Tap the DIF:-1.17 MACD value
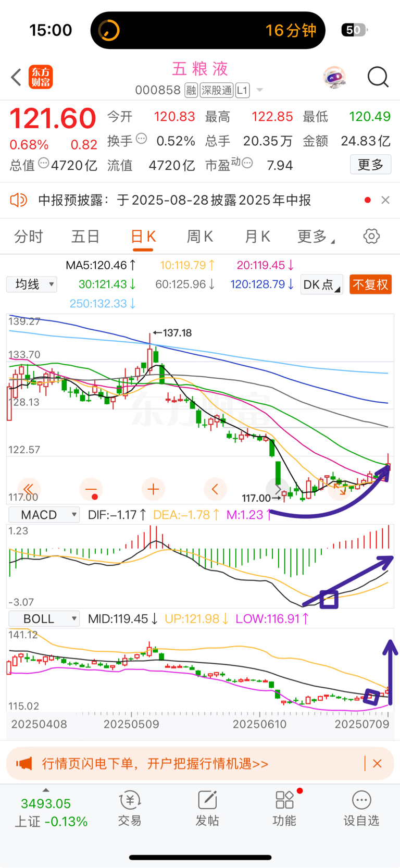Viewport: 400px width, 868px height. [x=117, y=515]
